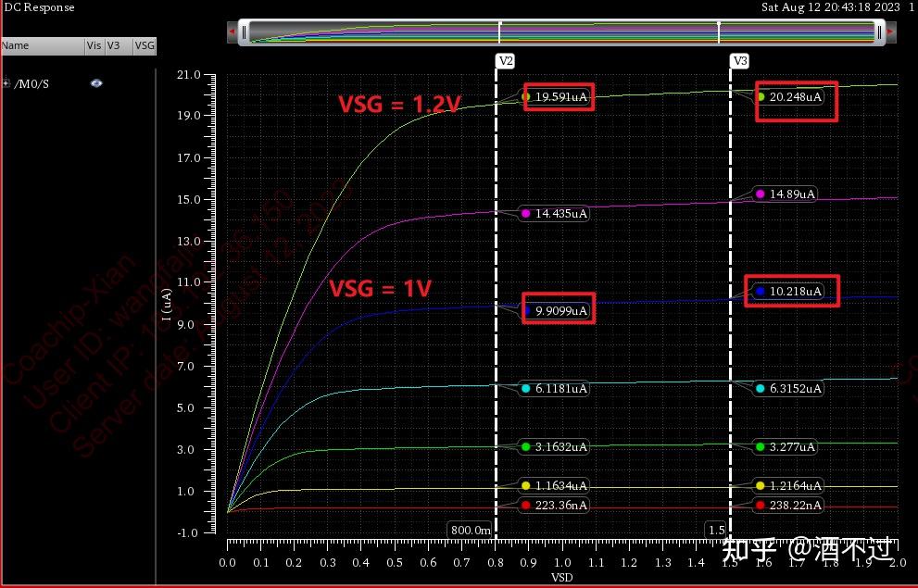
Task: Click the 800.0m cursor value label
Action: pos(470,530)
